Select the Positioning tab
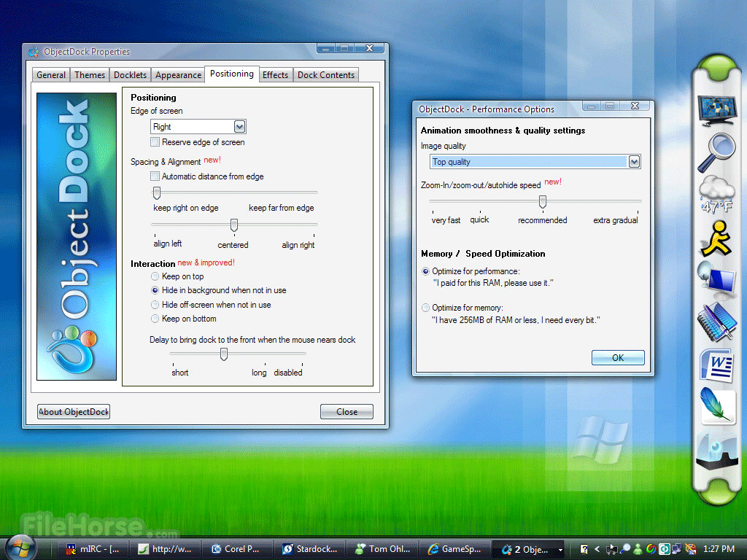Screen dimensions: 747x560 click(x=232, y=74)
